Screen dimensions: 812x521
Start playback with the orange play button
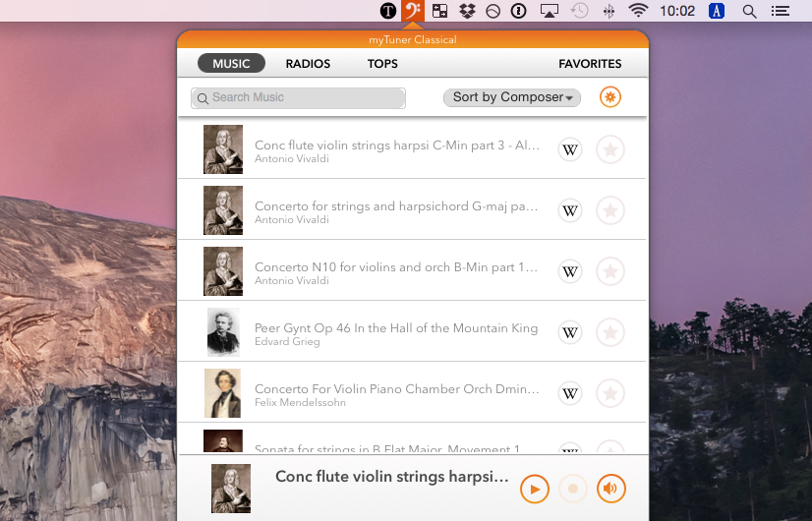coord(535,489)
